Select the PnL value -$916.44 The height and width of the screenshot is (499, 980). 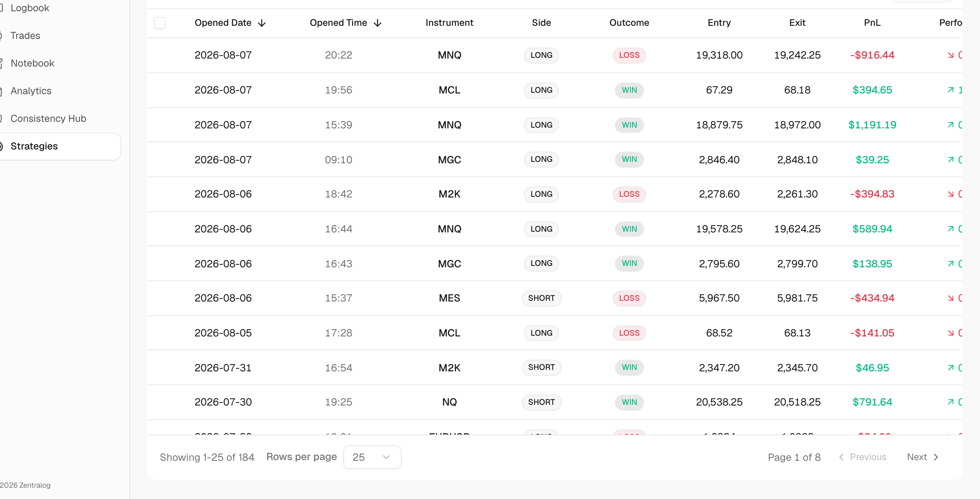point(872,55)
